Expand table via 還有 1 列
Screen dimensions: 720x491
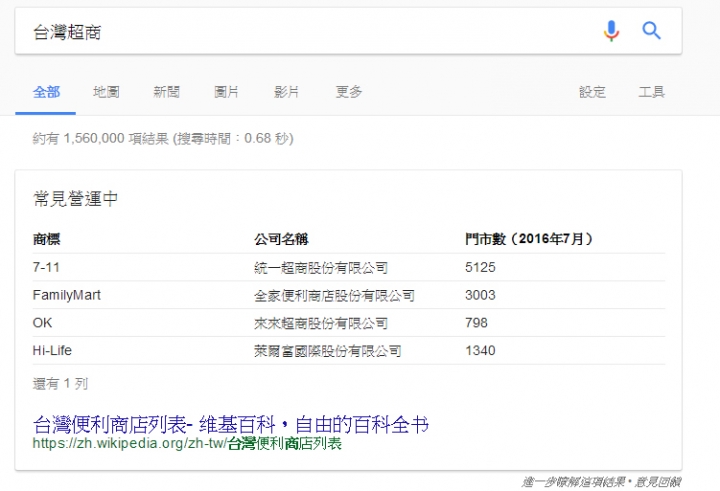coord(60,384)
